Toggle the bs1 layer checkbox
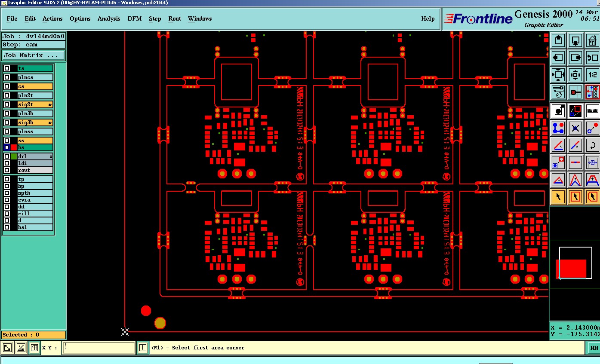Image resolution: width=600 pixels, height=364 pixels. [x=7, y=227]
